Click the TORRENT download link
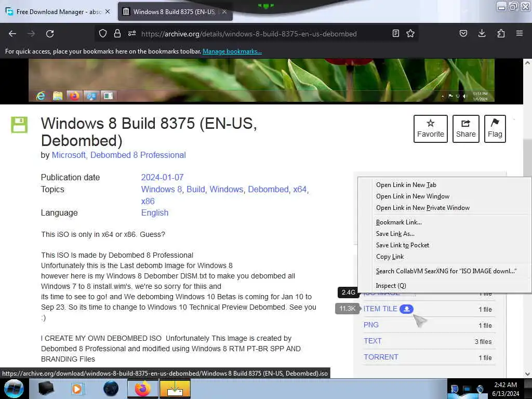Screen dimensions: 532x399 tap(381, 357)
